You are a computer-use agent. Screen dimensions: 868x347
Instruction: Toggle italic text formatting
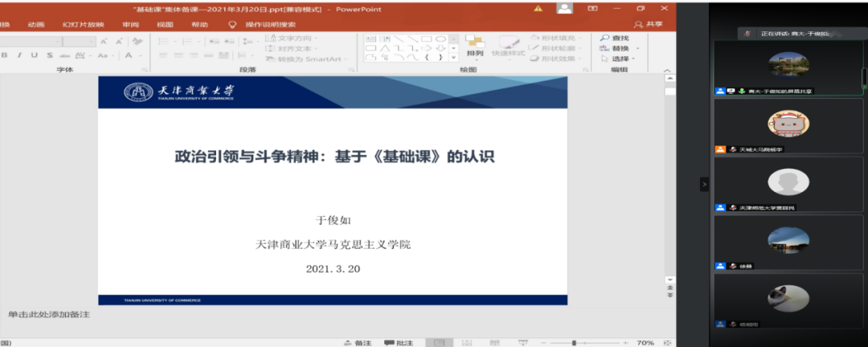[x=18, y=55]
